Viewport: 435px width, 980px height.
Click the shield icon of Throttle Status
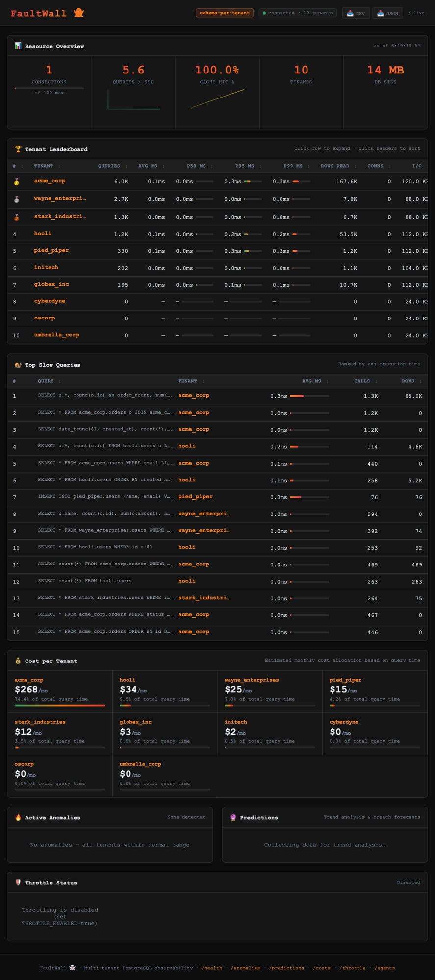coord(18,882)
